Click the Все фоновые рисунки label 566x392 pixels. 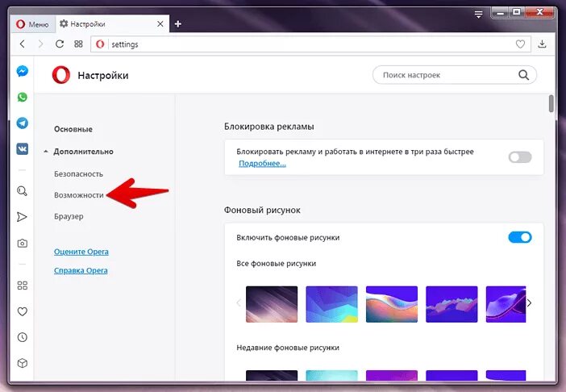276,264
